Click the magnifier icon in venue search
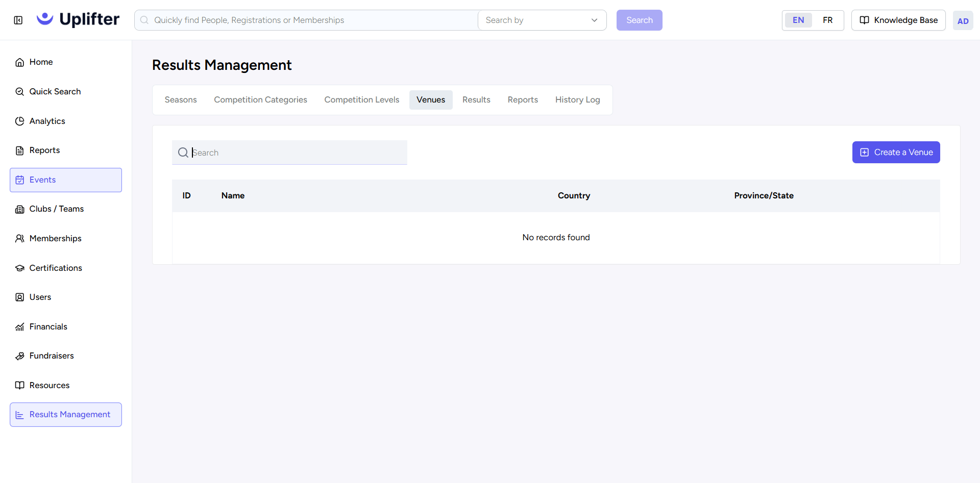Image resolution: width=980 pixels, height=483 pixels. point(183,152)
